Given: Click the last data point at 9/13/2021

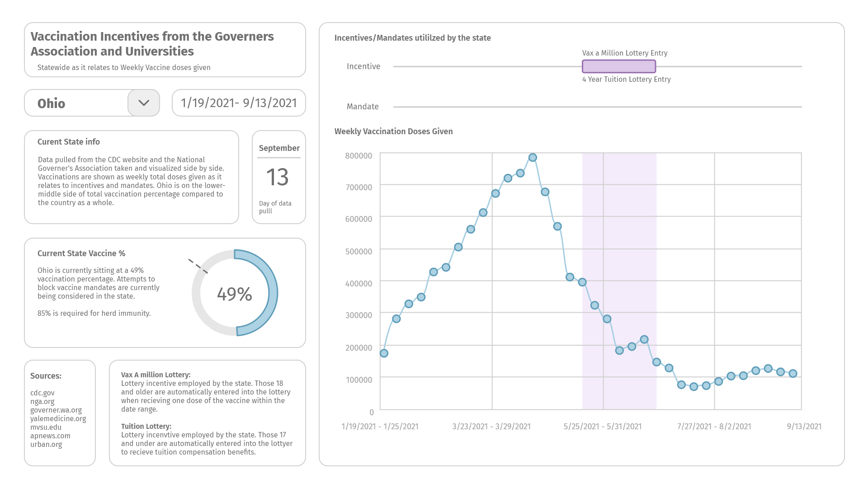Looking at the screenshot, I should coord(793,374).
